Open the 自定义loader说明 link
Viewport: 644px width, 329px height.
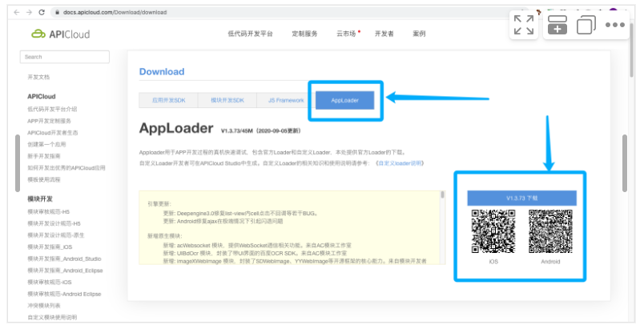pos(400,163)
